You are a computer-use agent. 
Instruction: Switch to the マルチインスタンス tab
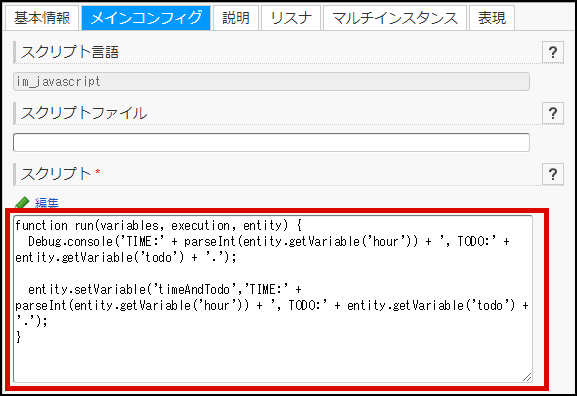(x=395, y=18)
